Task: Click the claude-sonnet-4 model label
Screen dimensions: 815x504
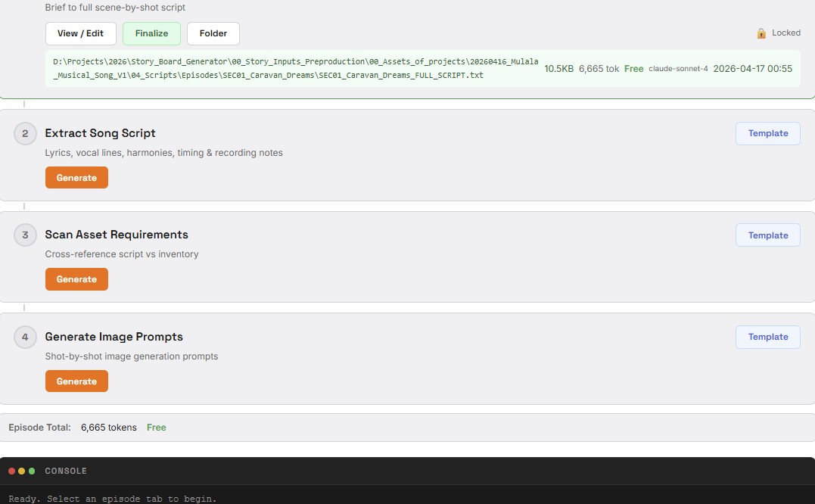Action: click(x=678, y=69)
